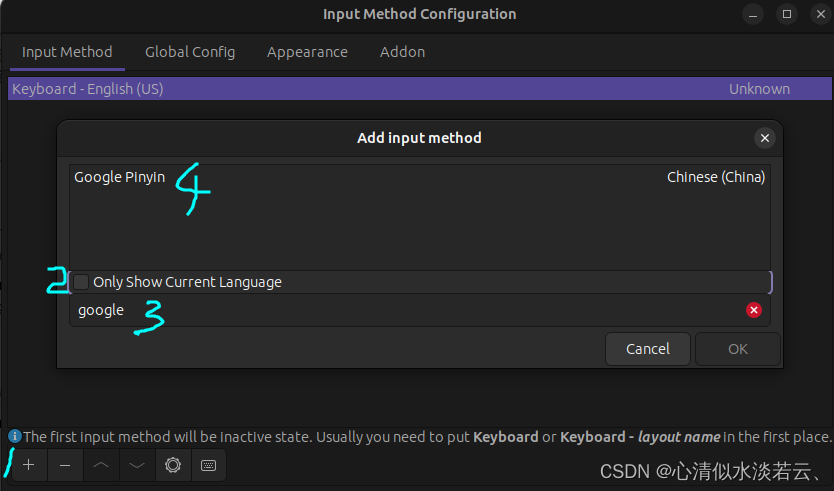The width and height of the screenshot is (834, 491).
Task: Open the Global Config tab
Action: coord(190,52)
